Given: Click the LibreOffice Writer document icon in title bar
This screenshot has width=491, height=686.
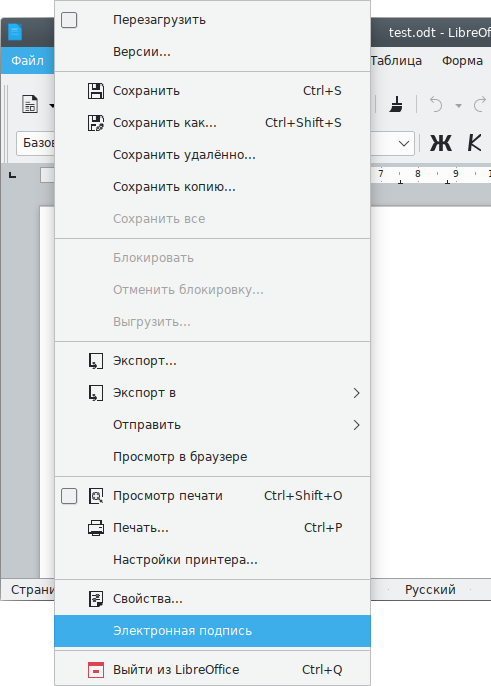Looking at the screenshot, I should click(x=15, y=32).
